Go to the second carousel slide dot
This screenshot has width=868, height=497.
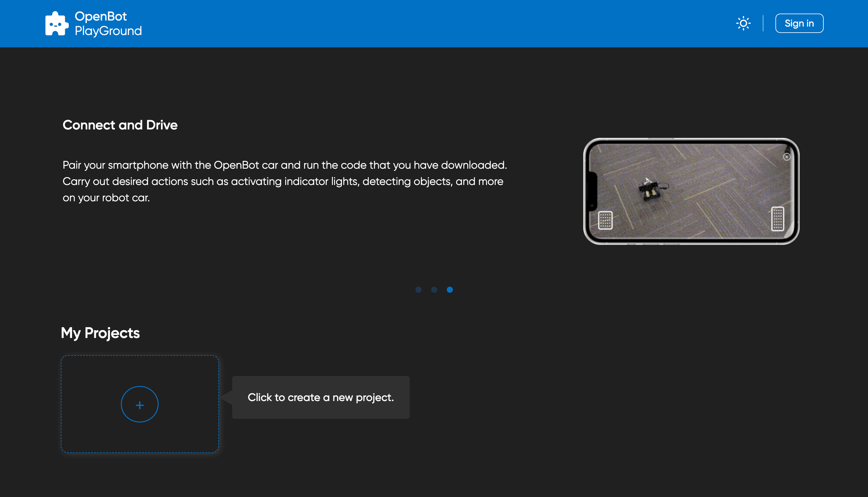click(x=434, y=289)
